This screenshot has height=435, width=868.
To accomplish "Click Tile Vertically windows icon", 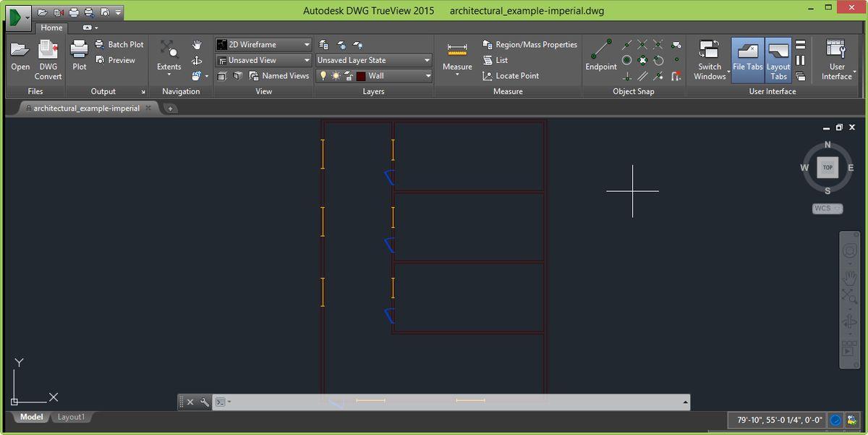I will pyautogui.click(x=801, y=60).
